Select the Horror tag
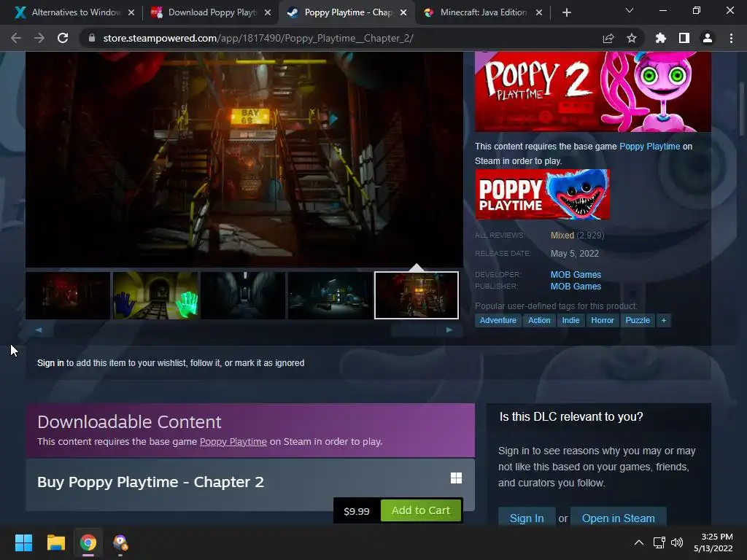Image resolution: width=747 pixels, height=560 pixels. [x=602, y=321]
